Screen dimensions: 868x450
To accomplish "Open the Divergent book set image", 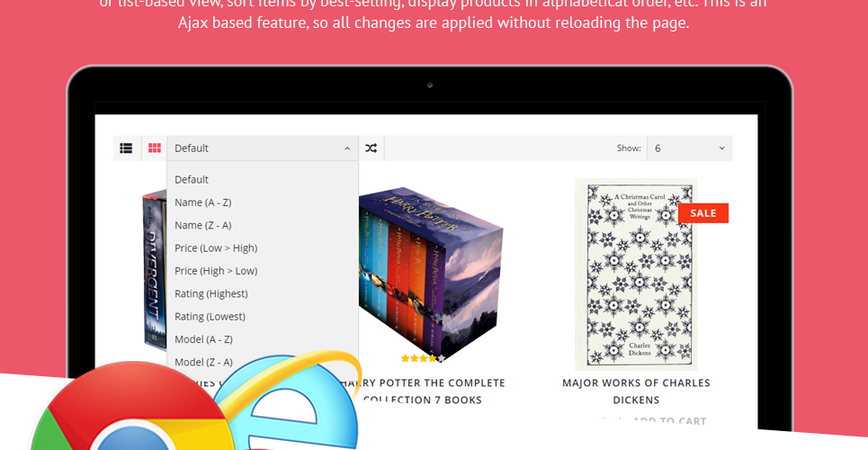I will click(155, 270).
